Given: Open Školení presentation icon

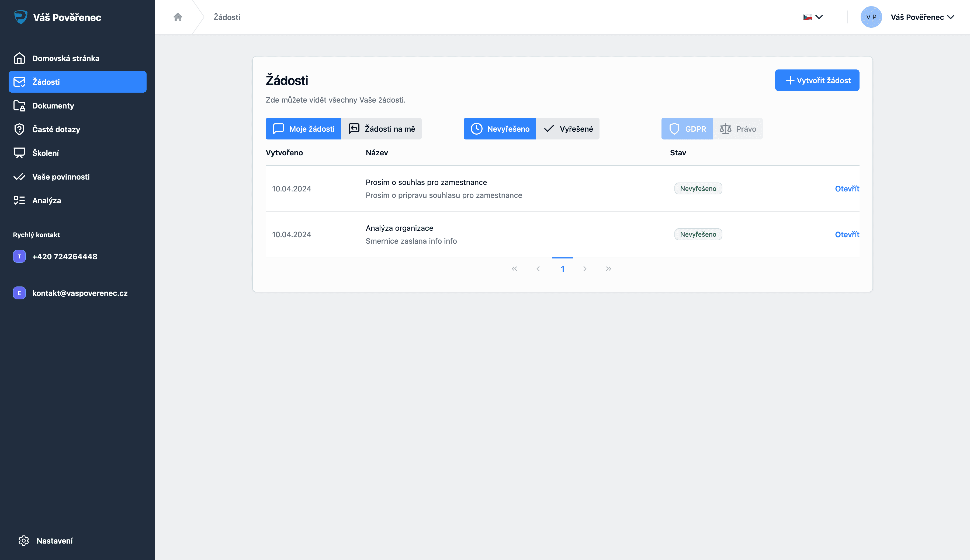Looking at the screenshot, I should (x=19, y=153).
